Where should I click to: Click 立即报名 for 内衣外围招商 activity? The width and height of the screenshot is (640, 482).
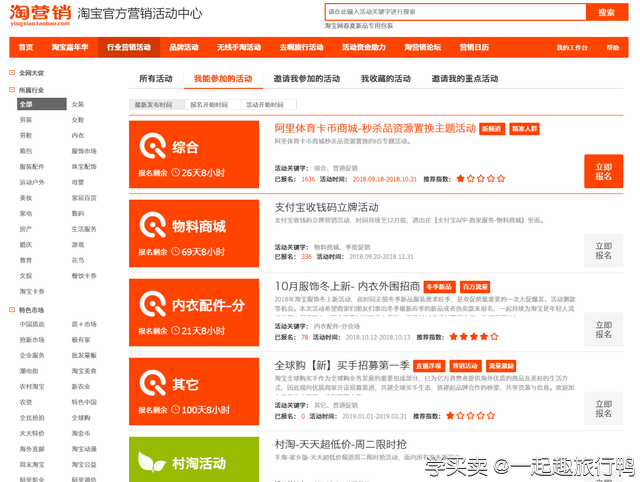pyautogui.click(x=604, y=329)
